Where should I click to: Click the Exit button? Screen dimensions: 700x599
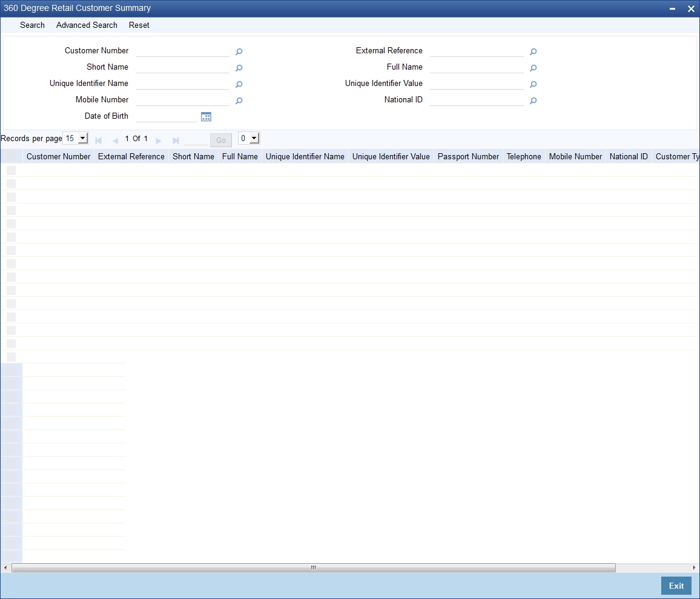click(x=676, y=586)
